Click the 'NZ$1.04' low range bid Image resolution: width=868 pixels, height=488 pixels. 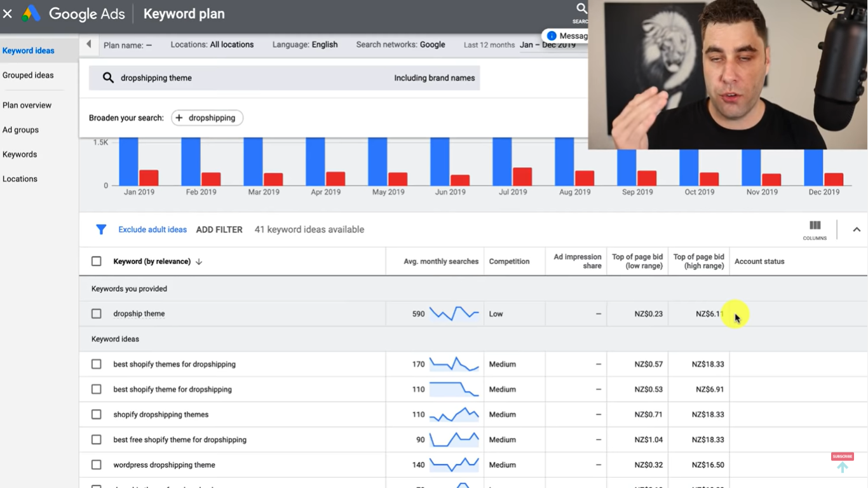pos(648,439)
